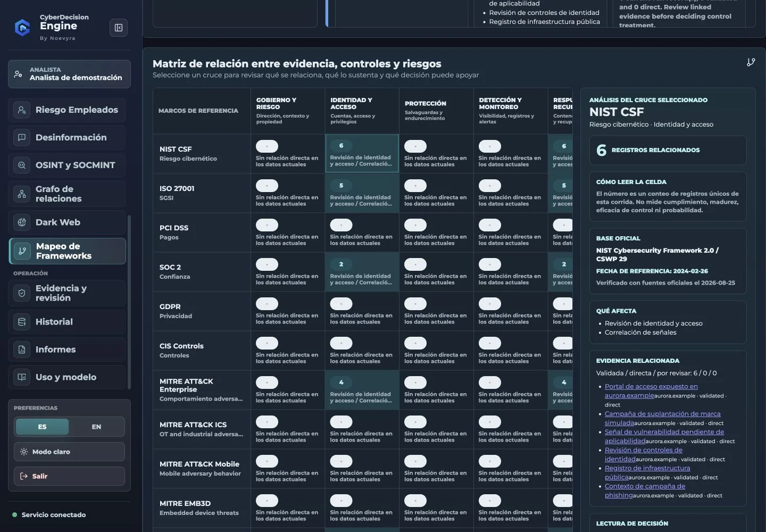Click the green Servicio conectado status dot

coord(15,515)
